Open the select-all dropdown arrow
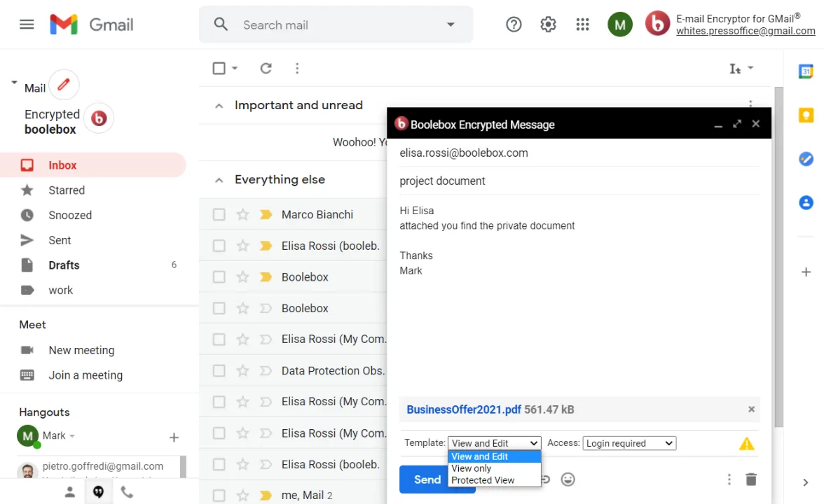This screenshot has height=504, width=824. 234,69
